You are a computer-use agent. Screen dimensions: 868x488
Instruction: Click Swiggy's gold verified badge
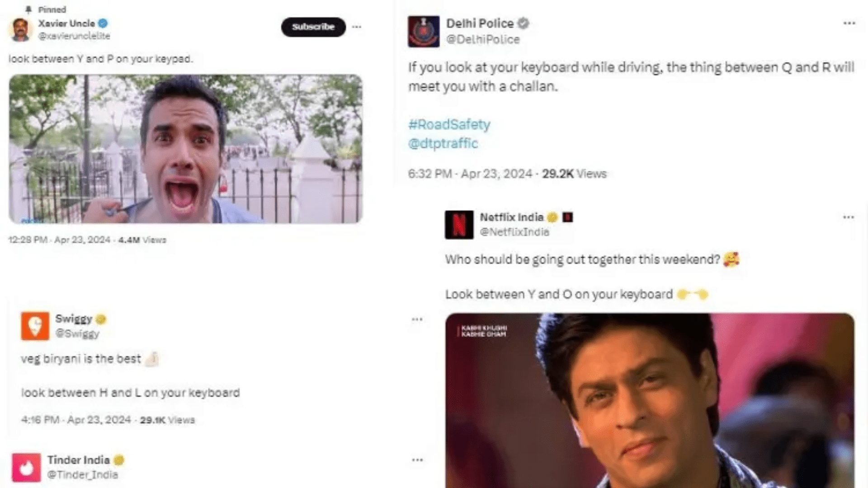point(101,319)
